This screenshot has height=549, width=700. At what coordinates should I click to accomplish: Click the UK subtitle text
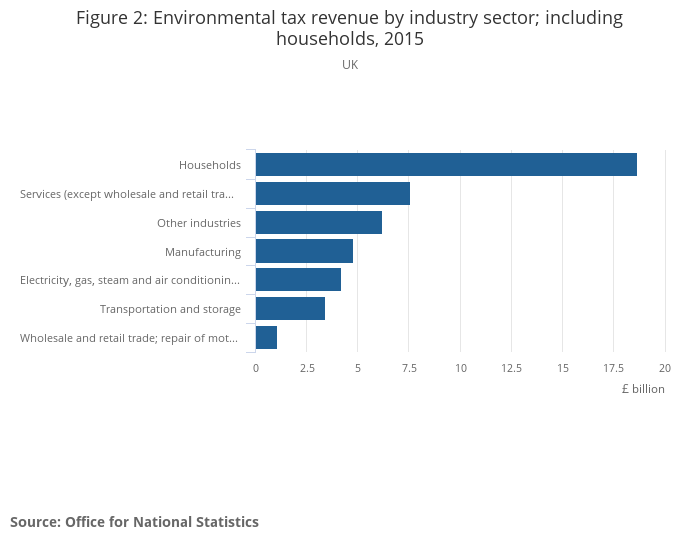(350, 65)
